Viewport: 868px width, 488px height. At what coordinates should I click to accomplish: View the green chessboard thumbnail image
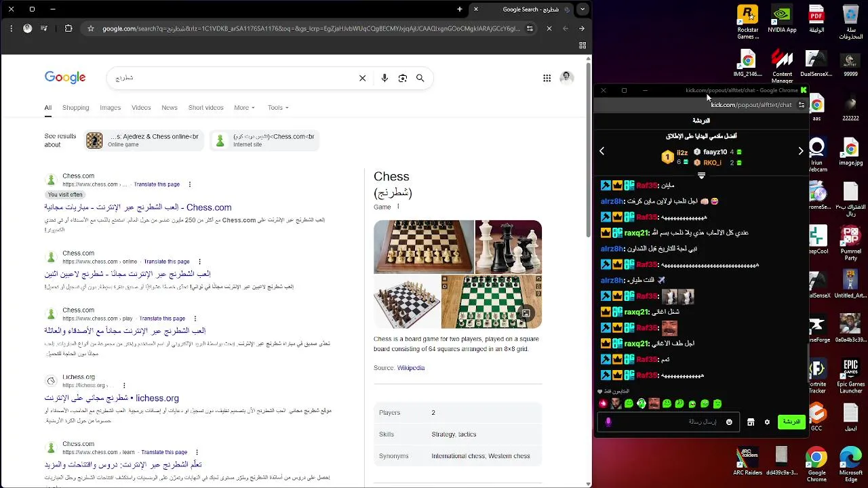click(491, 302)
